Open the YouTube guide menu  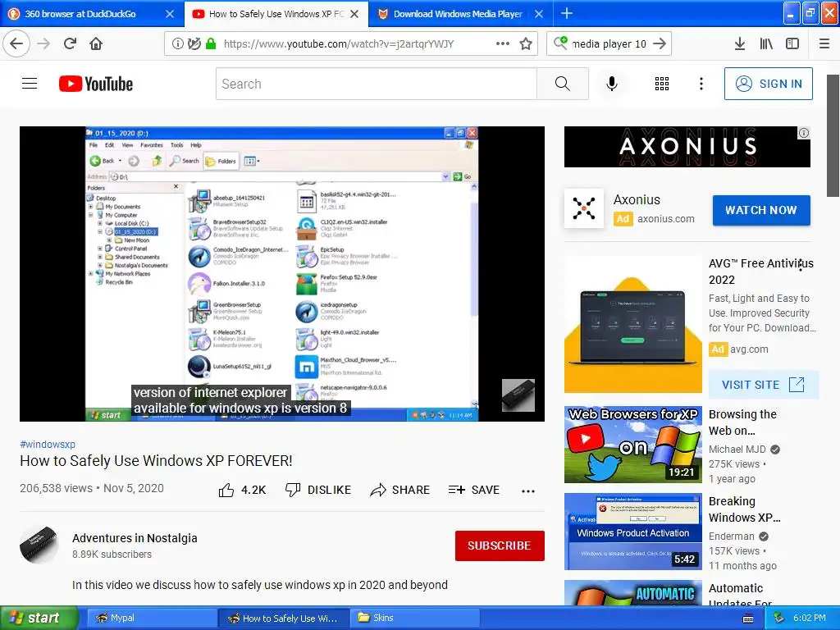click(30, 84)
